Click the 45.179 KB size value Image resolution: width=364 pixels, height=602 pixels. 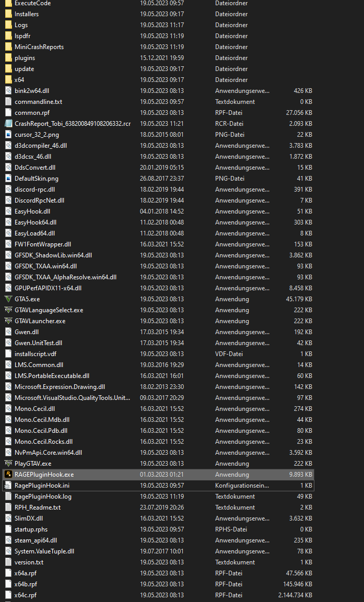click(x=299, y=299)
